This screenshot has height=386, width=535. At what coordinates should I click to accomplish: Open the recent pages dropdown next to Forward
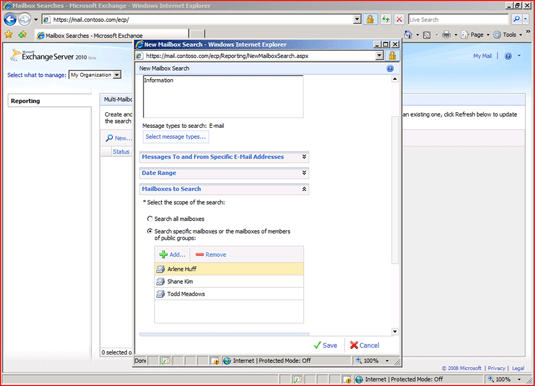pyautogui.click(x=35, y=20)
